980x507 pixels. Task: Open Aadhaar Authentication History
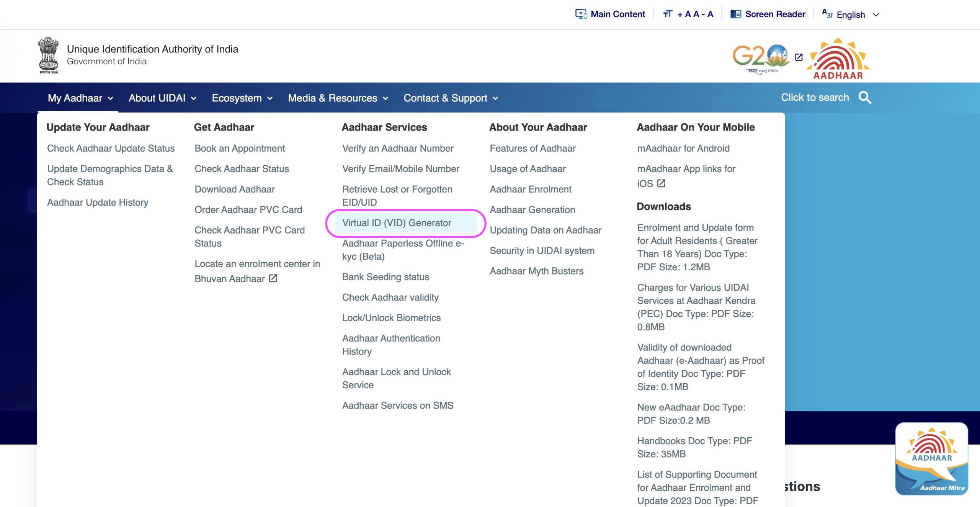[391, 345]
